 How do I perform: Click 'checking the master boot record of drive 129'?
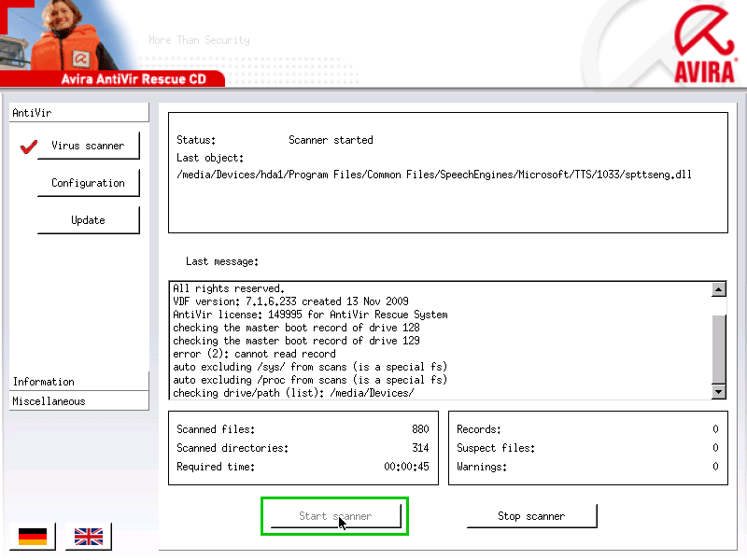[x=296, y=341]
